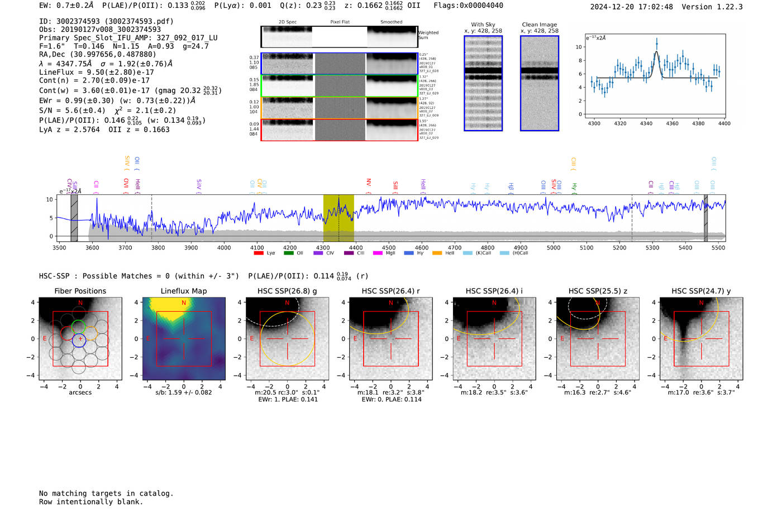Screen dimensions: 782x532
Task: Click the LineFlux = 9.50 value
Action: point(97,72)
